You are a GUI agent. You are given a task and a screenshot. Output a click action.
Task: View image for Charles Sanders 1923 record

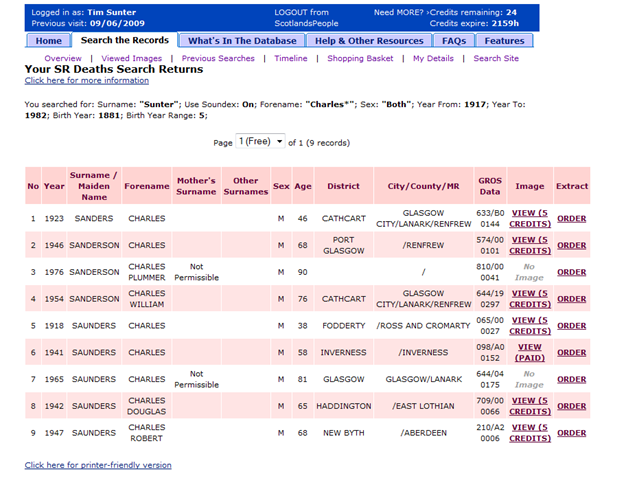(x=530, y=218)
